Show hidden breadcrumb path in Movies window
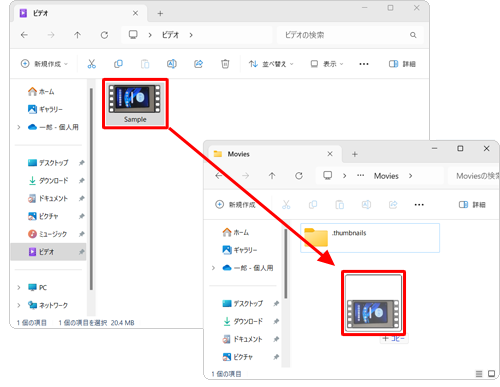This screenshot has height=387, width=500. [361, 175]
